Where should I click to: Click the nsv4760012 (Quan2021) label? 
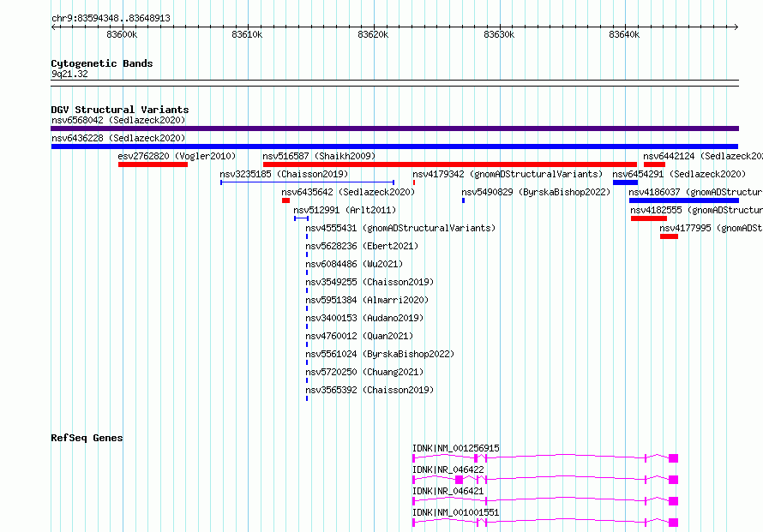click(x=359, y=336)
